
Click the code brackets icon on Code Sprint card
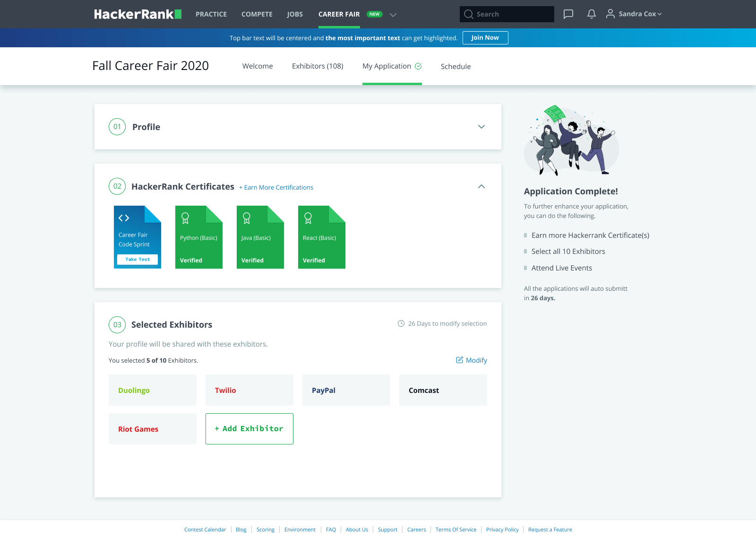[x=124, y=218]
